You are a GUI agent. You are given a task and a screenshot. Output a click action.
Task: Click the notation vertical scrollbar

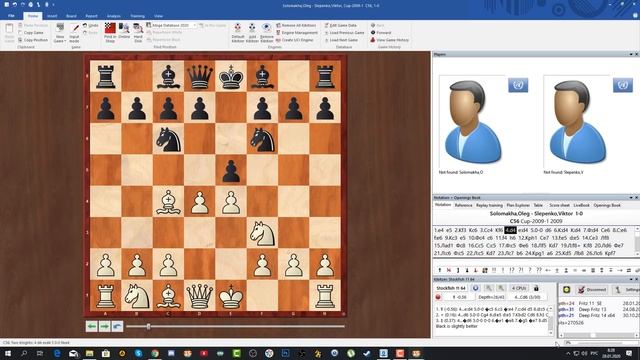[x=637, y=241]
